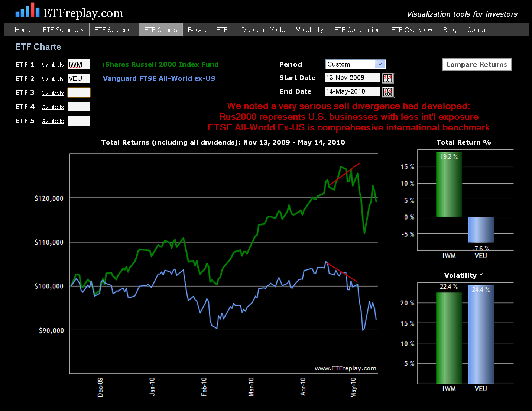The image size is (532, 411).
Task: Open the Symbols link for ETF 4
Action: pos(53,107)
